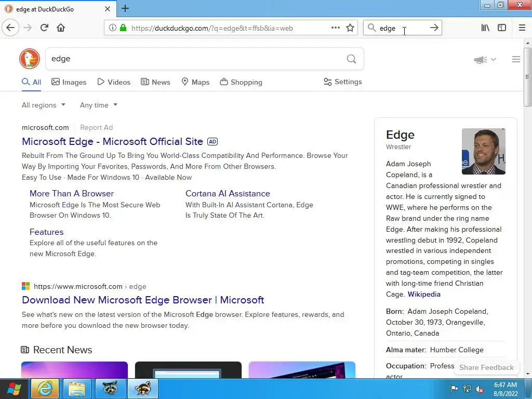
Task: Open Internet Explorer from the taskbar
Action: [x=45, y=389]
